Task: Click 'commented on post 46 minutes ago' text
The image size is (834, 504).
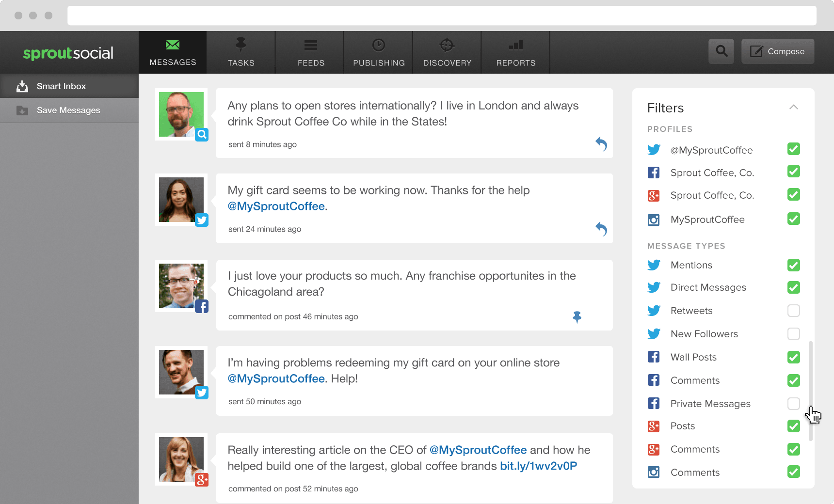Action: coord(293,316)
